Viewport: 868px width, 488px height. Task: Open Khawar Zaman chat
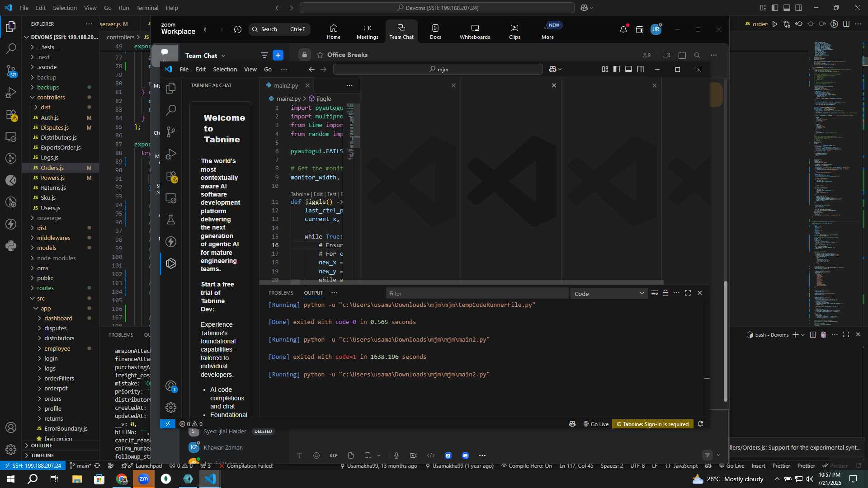click(223, 447)
